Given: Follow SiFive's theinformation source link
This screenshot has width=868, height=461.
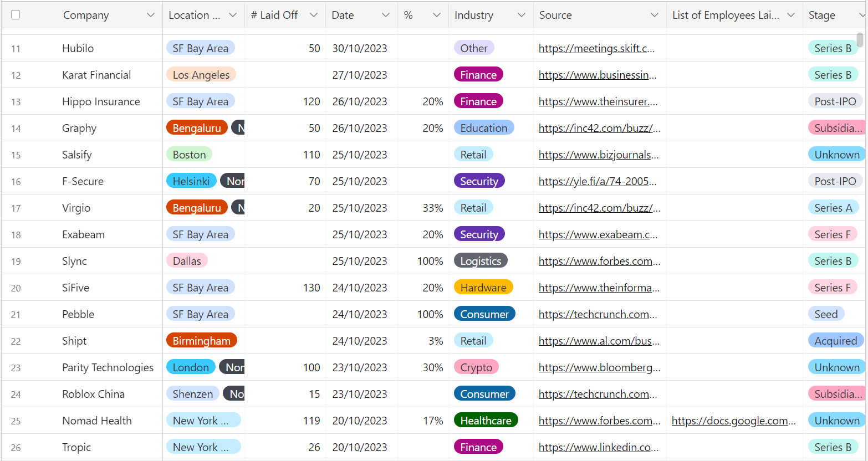Looking at the screenshot, I should (x=599, y=288).
